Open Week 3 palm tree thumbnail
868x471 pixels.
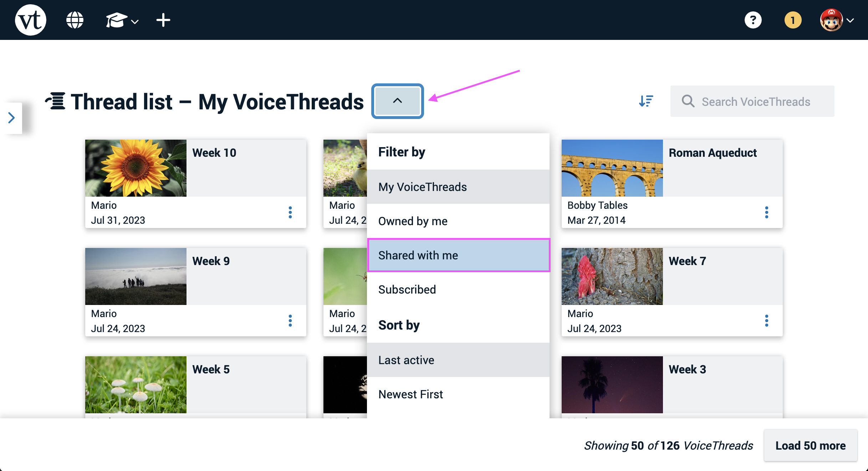pyautogui.click(x=612, y=385)
